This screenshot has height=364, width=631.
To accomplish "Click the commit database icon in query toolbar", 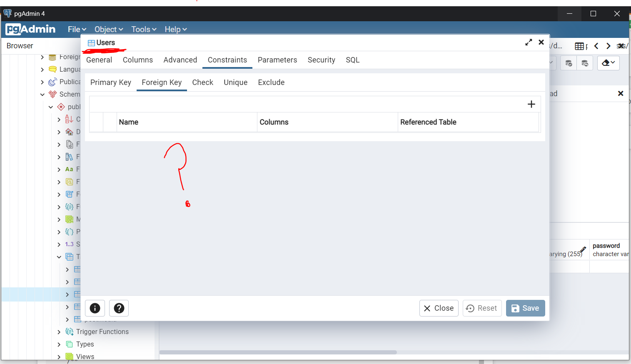I will point(569,63).
